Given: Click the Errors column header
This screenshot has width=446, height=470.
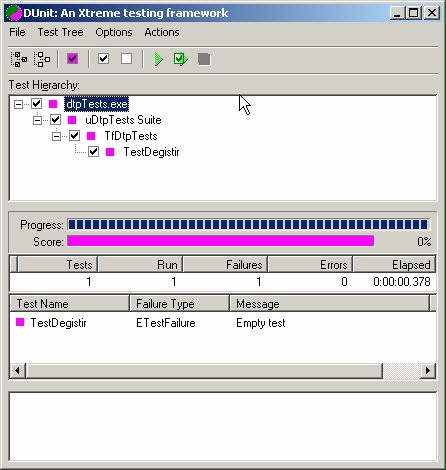Looking at the screenshot, I should (310, 265).
